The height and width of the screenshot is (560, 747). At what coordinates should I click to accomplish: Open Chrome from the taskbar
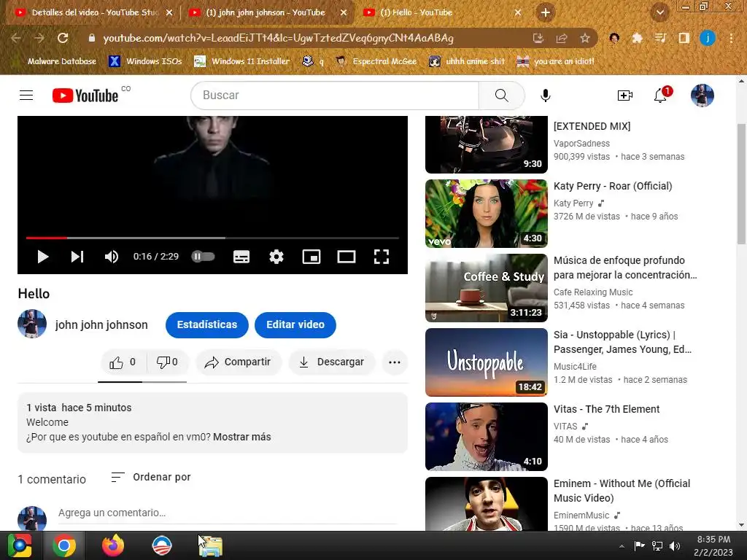tap(64, 545)
